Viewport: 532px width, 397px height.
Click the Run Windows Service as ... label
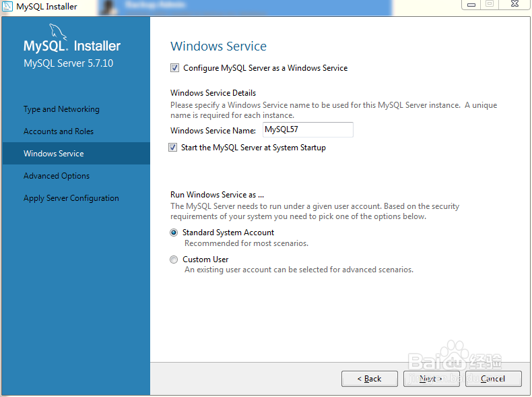[217, 195]
